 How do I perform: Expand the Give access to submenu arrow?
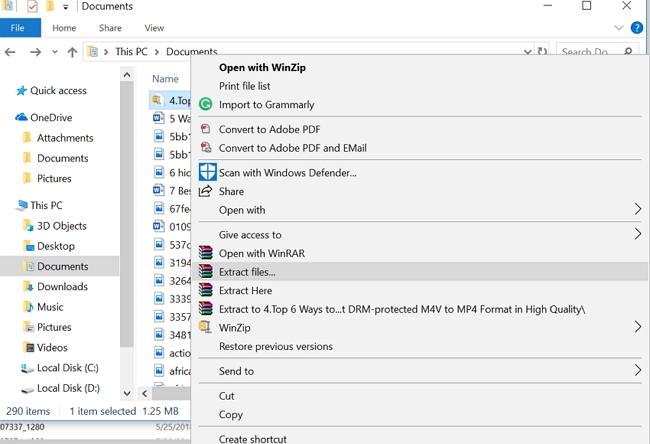pos(638,234)
